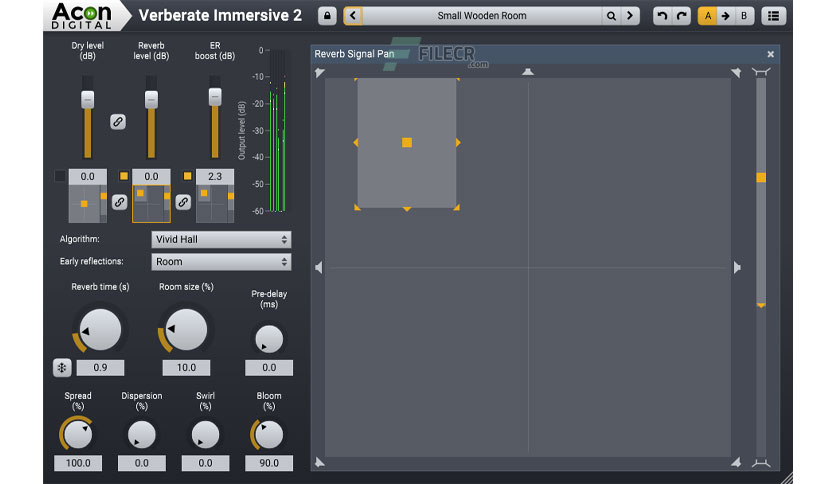Lock the current preset with padlock icon
Viewport: 836px width, 484px height.
(327, 16)
